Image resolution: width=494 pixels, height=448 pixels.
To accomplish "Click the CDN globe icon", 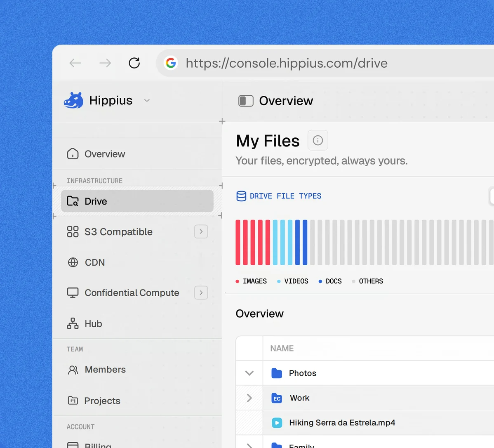I will point(73,262).
